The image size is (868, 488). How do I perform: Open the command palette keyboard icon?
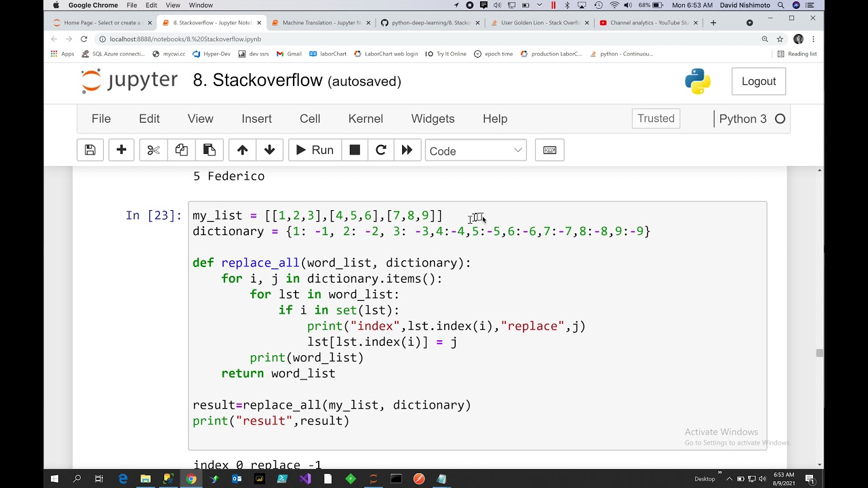click(550, 150)
